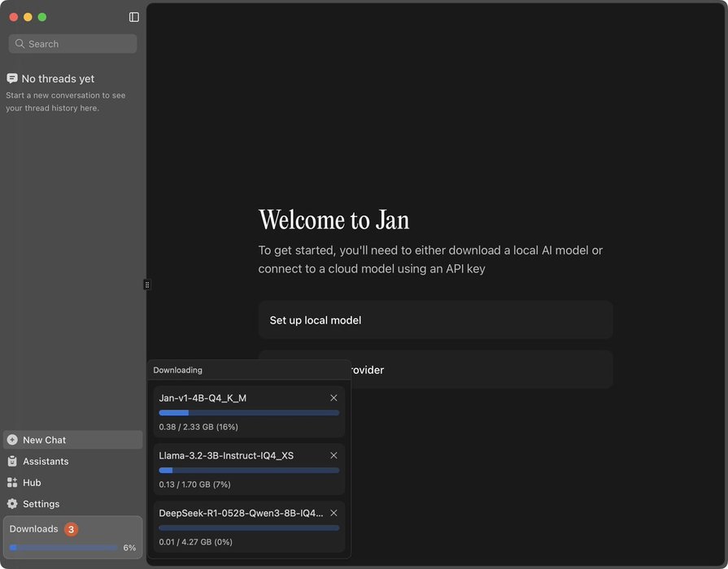Click the 0.01 / 4.27 GB (0%) text
The width and height of the screenshot is (728, 569).
(x=195, y=541)
